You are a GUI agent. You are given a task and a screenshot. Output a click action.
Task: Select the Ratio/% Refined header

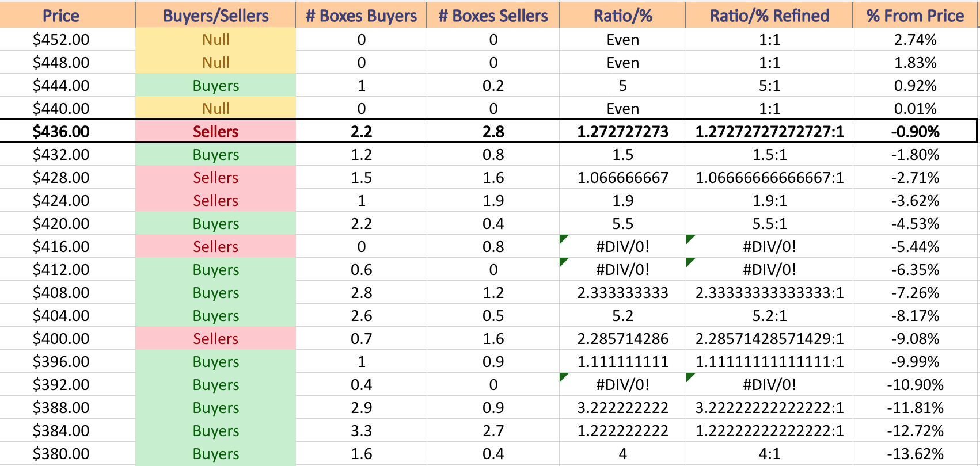pyautogui.click(x=769, y=16)
